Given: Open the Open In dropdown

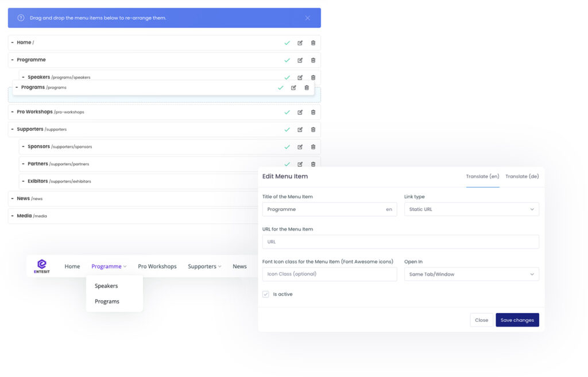Looking at the screenshot, I should click(x=471, y=274).
